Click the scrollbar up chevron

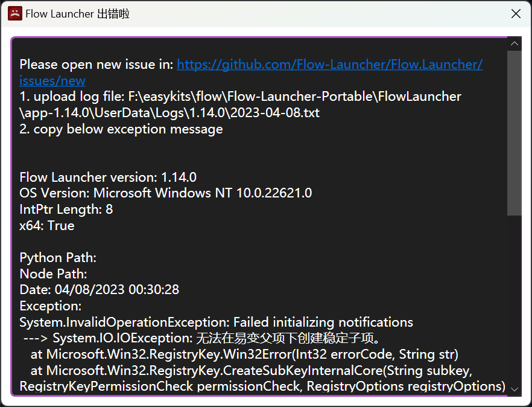pyautogui.click(x=514, y=43)
